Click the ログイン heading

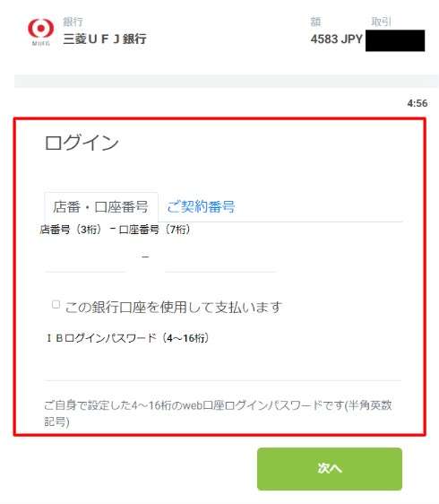(82, 143)
